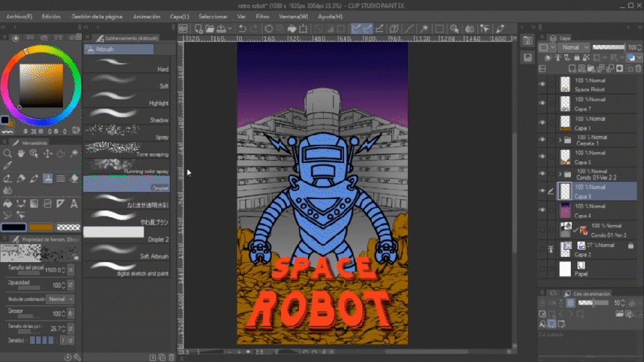This screenshot has width=644, height=362.
Task: Select the Fill bucket tool in tool palette
Action: 7,203
